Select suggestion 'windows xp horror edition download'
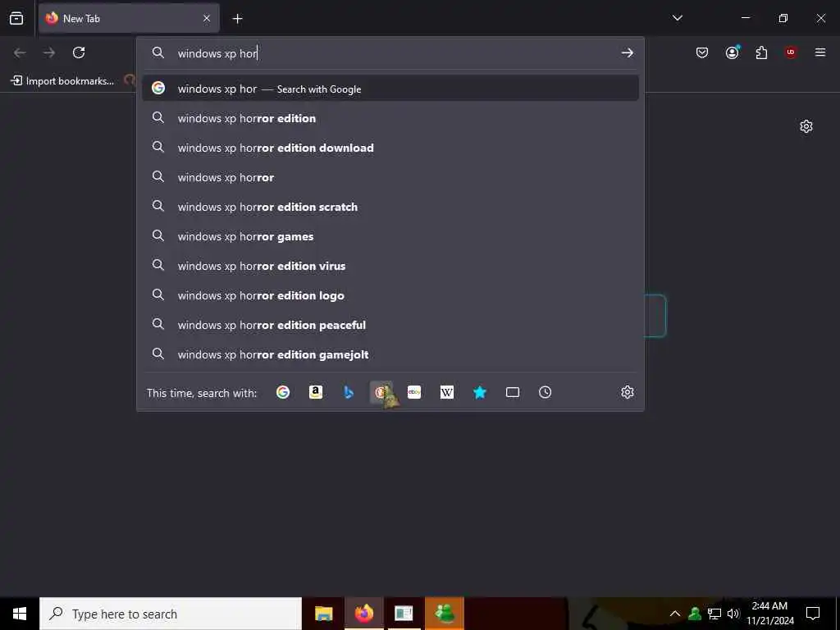 [x=390, y=148]
